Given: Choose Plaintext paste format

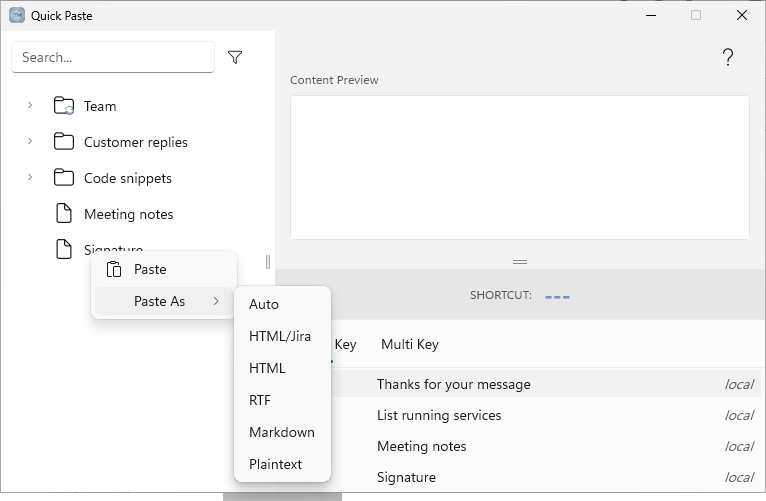Looking at the screenshot, I should pos(282,464).
